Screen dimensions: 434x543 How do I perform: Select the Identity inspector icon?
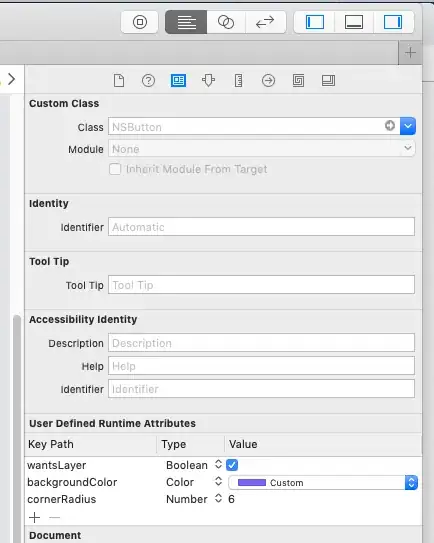pos(178,81)
